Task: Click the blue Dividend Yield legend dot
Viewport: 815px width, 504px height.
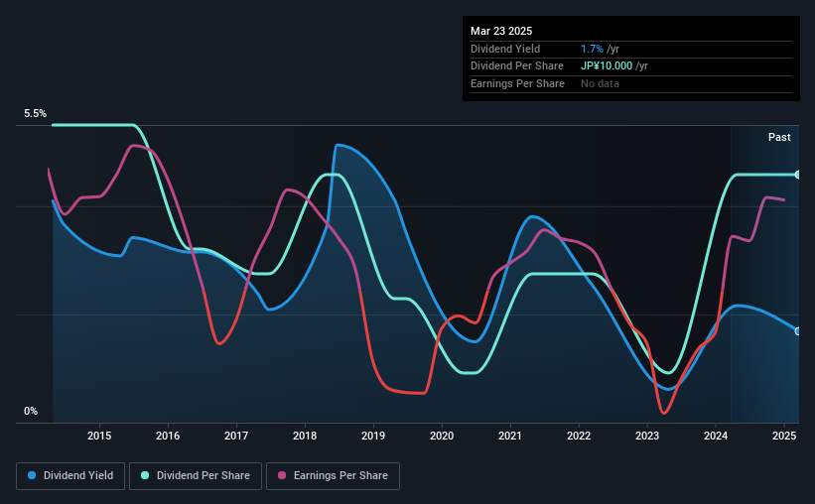Action: [x=32, y=475]
